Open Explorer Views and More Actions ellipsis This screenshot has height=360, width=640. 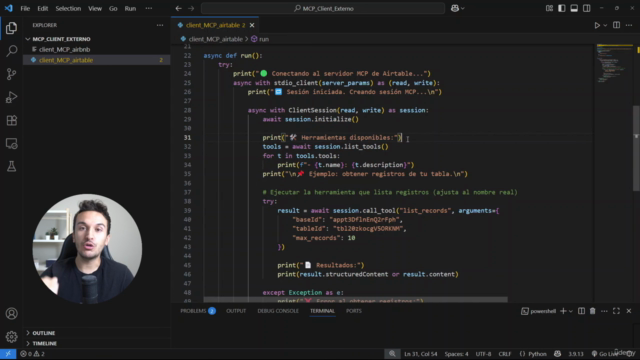tap(160, 25)
